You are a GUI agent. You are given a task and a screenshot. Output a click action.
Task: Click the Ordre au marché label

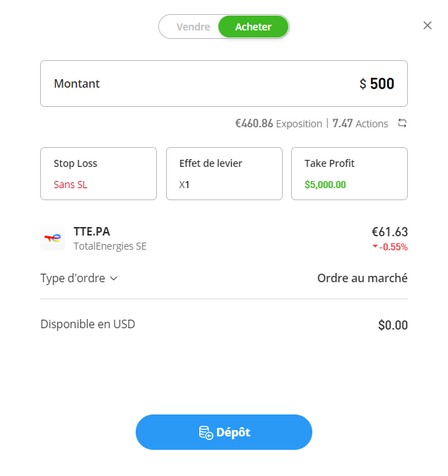pyautogui.click(x=362, y=278)
